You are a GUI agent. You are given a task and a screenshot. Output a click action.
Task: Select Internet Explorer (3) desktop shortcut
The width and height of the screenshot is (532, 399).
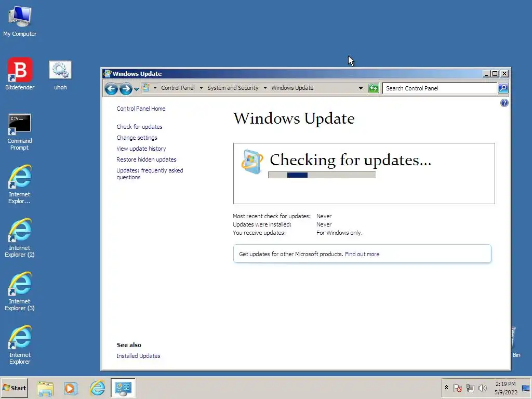pyautogui.click(x=20, y=291)
